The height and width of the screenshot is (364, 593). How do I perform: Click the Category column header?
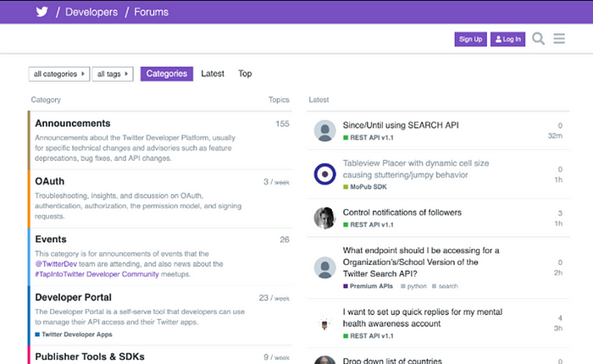tap(46, 100)
